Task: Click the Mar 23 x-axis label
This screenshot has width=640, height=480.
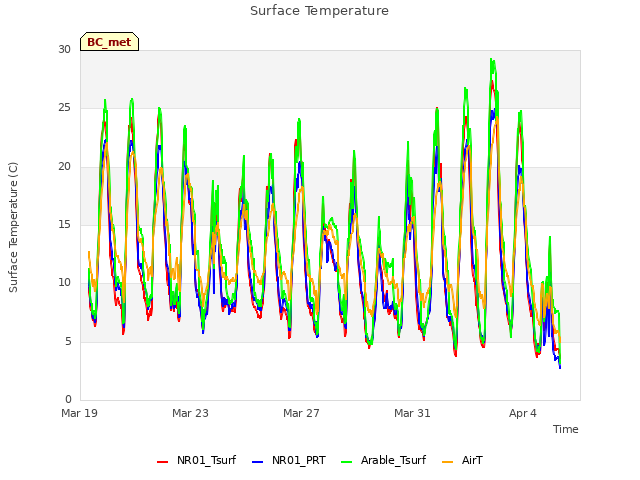Action: 190,413
